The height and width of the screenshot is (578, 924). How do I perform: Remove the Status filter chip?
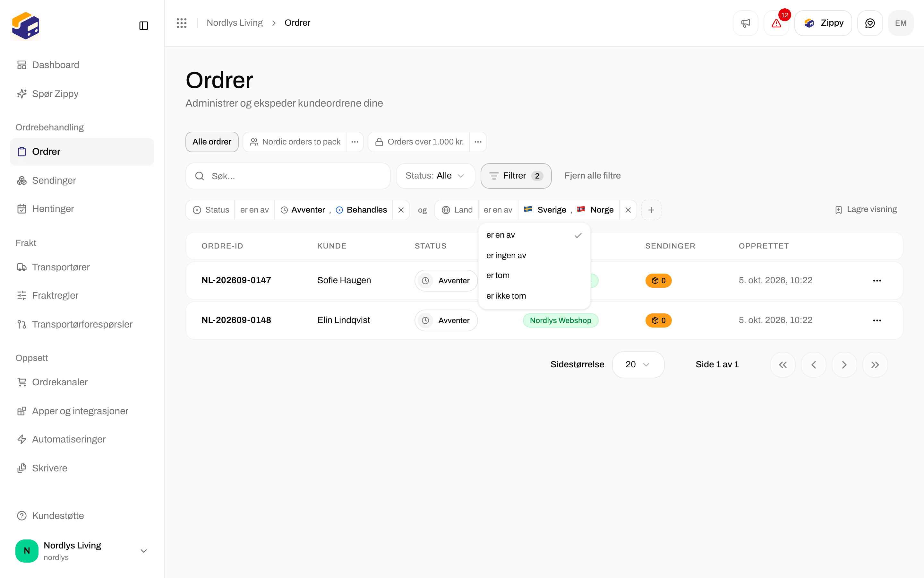tap(401, 210)
